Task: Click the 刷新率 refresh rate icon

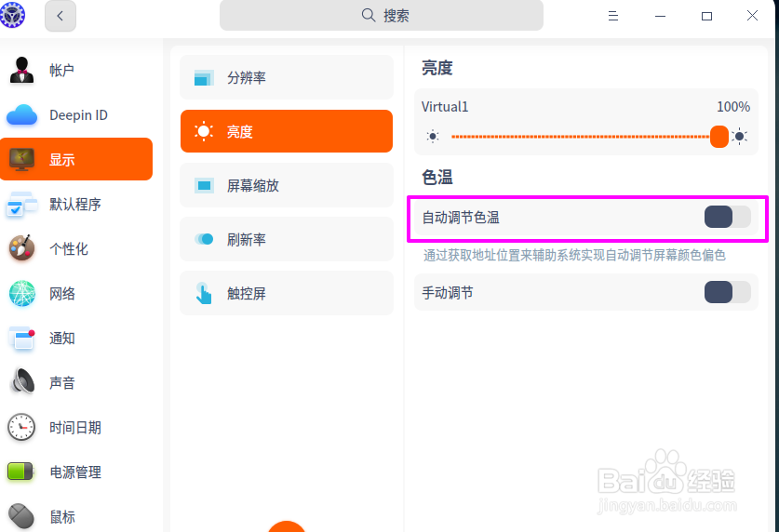Action: point(204,239)
